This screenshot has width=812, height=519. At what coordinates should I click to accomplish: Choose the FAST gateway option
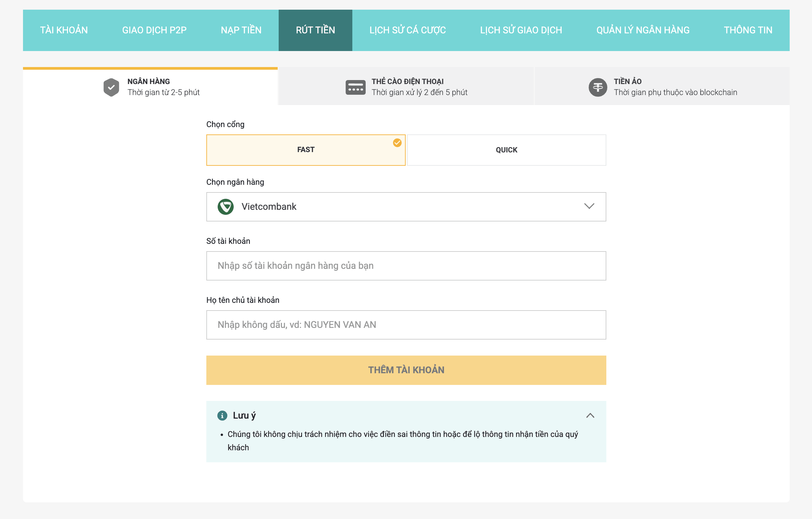pyautogui.click(x=306, y=150)
